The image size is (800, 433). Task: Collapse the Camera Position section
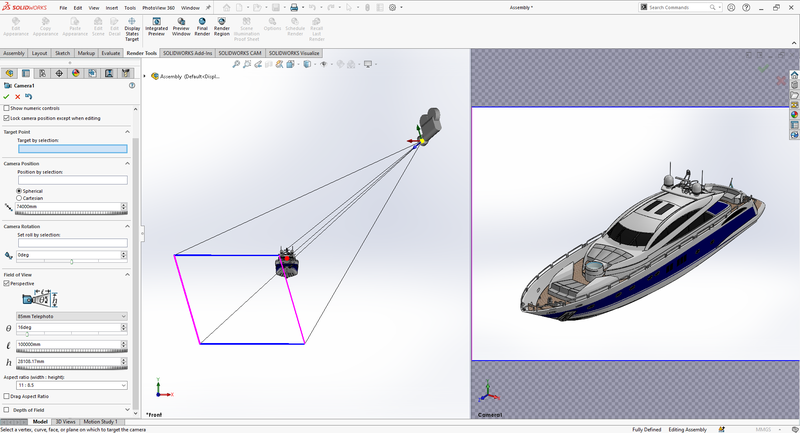pyautogui.click(x=127, y=164)
